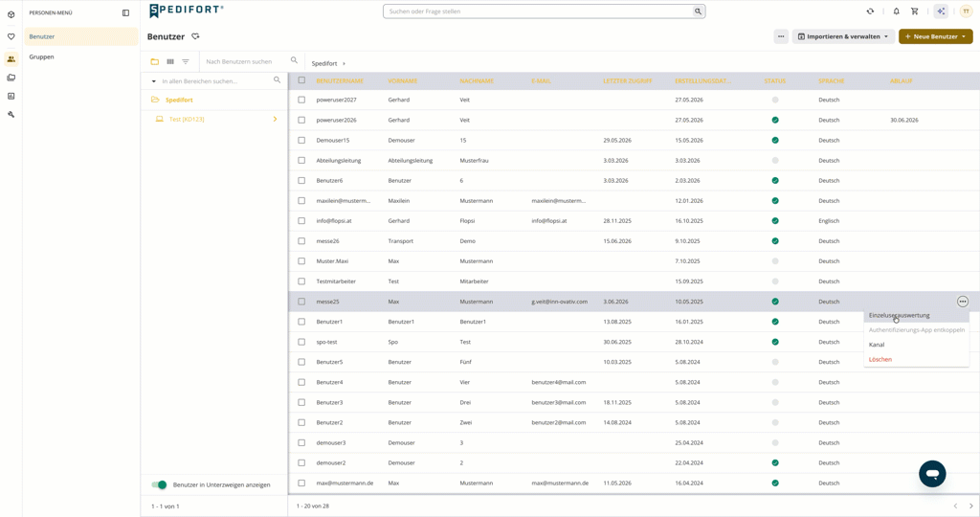Open the filter icon above tree
Screen dimensions: 980x517
[186, 61]
